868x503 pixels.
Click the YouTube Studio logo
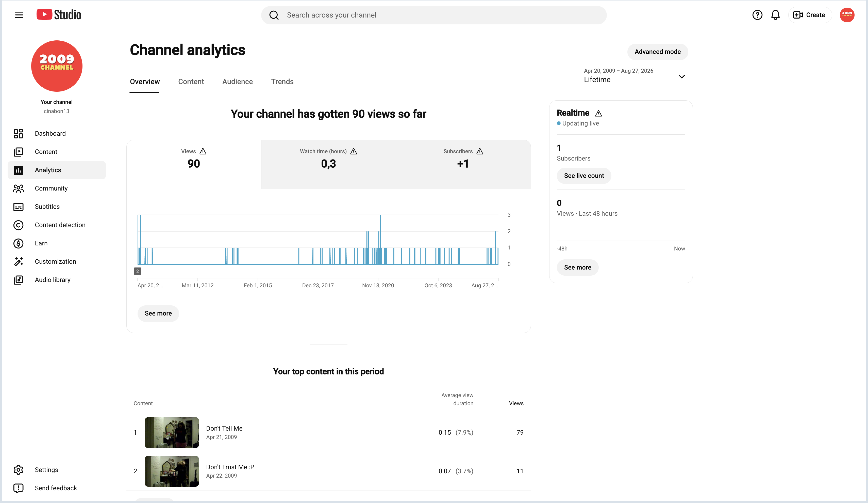coord(59,15)
